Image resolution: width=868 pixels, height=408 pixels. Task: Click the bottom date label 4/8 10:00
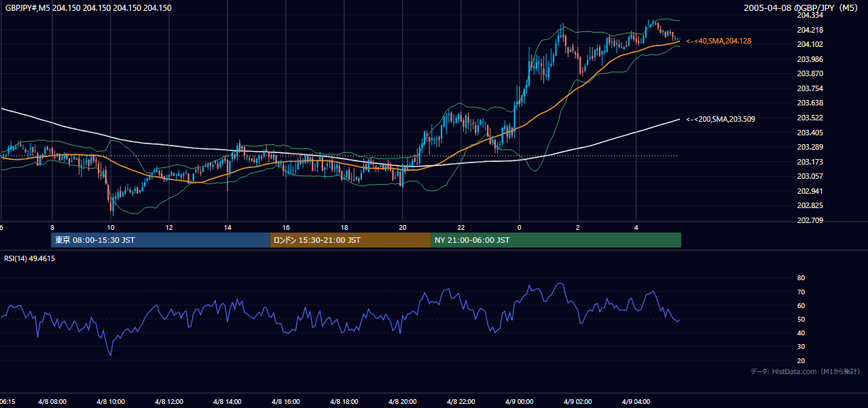pos(110,402)
